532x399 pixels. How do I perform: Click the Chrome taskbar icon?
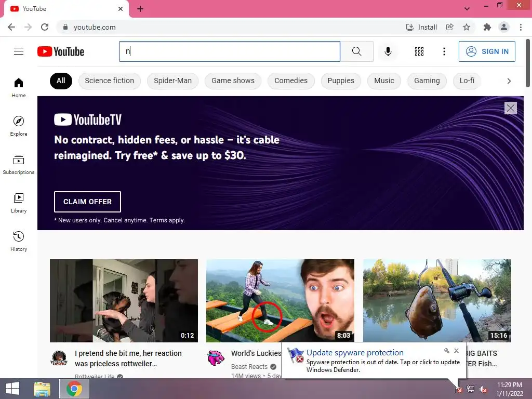click(x=74, y=389)
